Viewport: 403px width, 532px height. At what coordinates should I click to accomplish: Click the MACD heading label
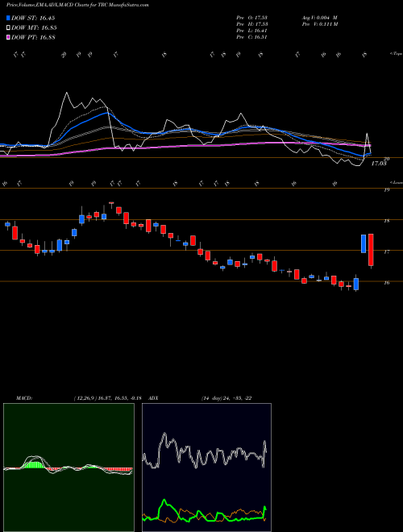(23, 398)
